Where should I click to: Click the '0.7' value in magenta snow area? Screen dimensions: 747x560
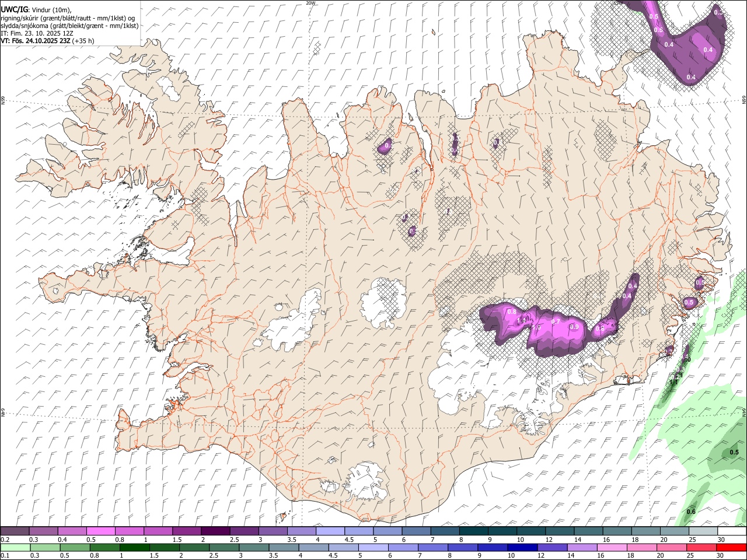(556, 321)
